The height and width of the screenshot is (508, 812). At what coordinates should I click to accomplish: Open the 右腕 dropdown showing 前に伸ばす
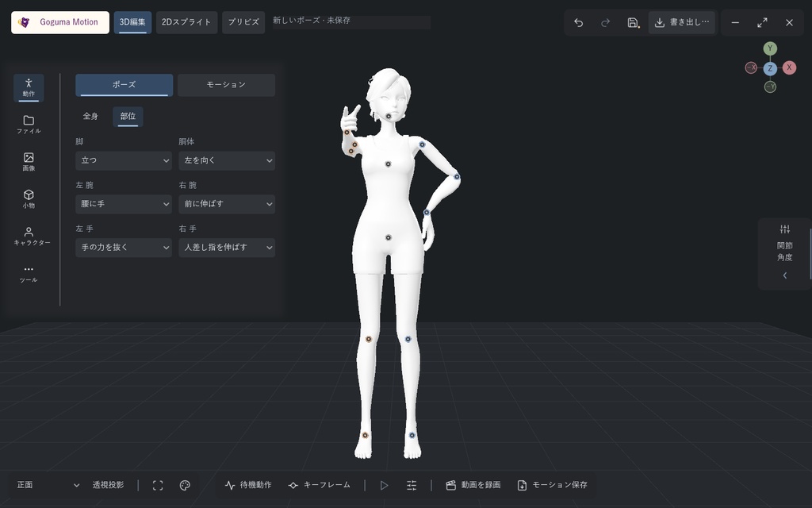[x=227, y=204]
